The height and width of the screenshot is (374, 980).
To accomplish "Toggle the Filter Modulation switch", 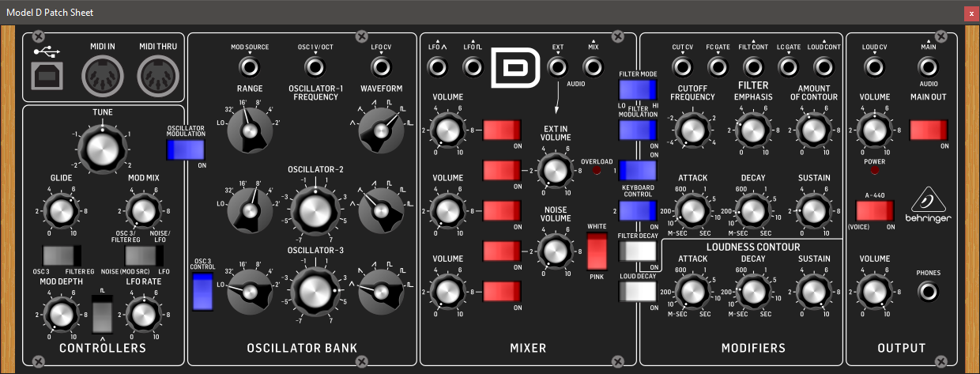I will point(639,130).
